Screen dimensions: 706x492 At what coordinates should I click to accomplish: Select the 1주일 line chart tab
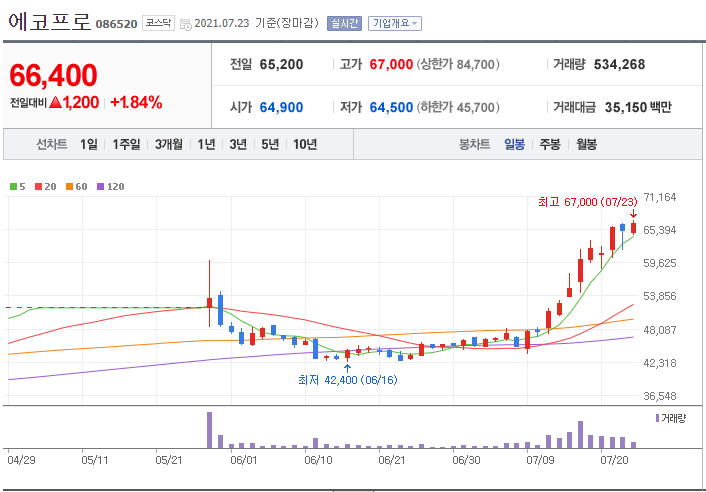coord(126,144)
